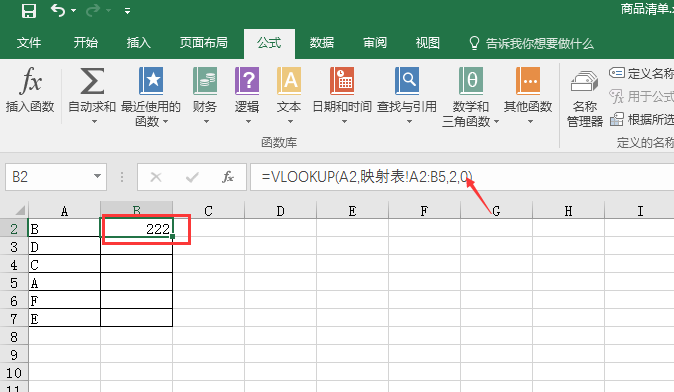Click into the VLOOKUP formula bar
674x392 pixels.
tap(462, 177)
